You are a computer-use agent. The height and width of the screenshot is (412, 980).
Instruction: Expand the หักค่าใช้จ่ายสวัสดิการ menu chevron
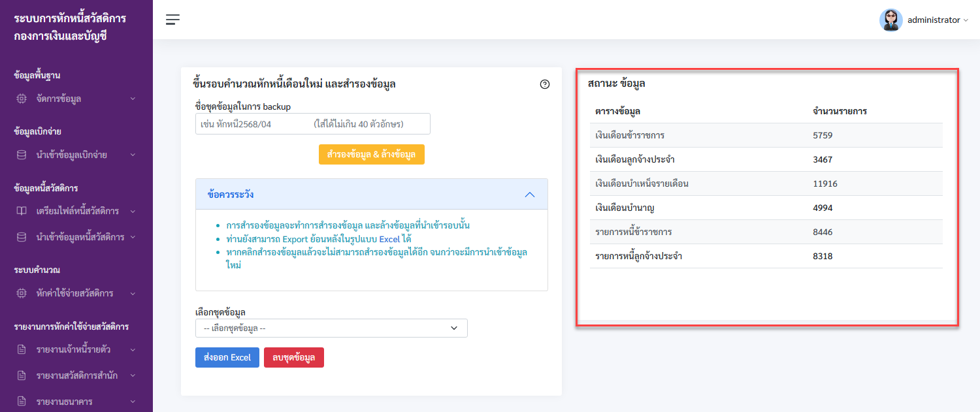[x=133, y=293]
